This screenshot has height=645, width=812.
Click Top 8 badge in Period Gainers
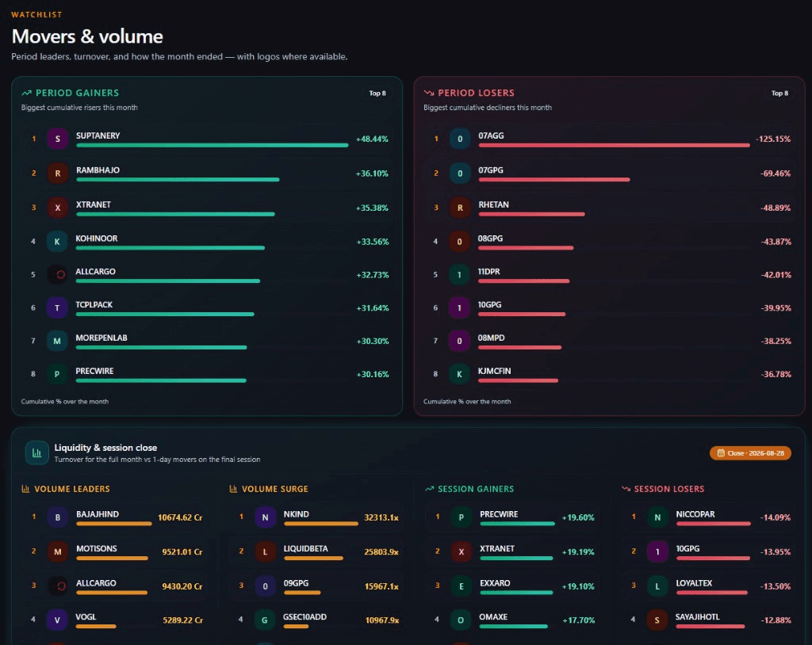coord(377,94)
